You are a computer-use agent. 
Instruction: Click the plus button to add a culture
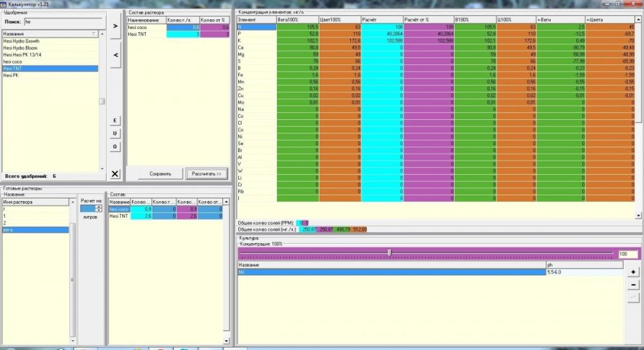(x=633, y=272)
